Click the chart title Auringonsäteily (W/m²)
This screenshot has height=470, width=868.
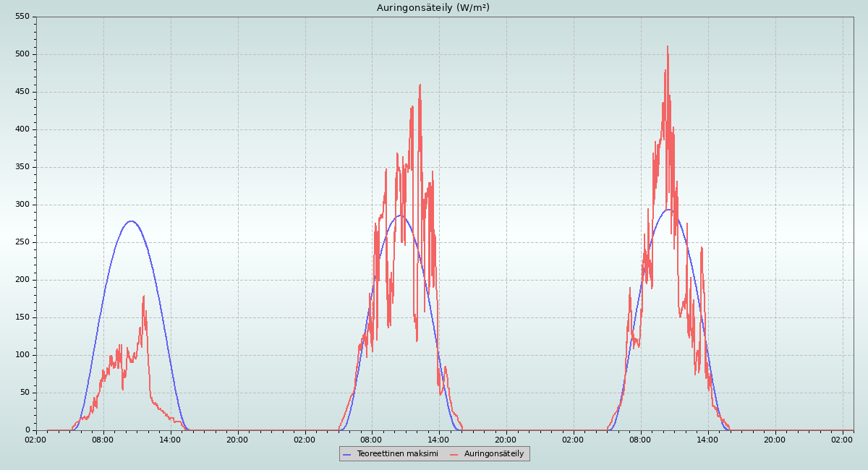[x=433, y=8]
